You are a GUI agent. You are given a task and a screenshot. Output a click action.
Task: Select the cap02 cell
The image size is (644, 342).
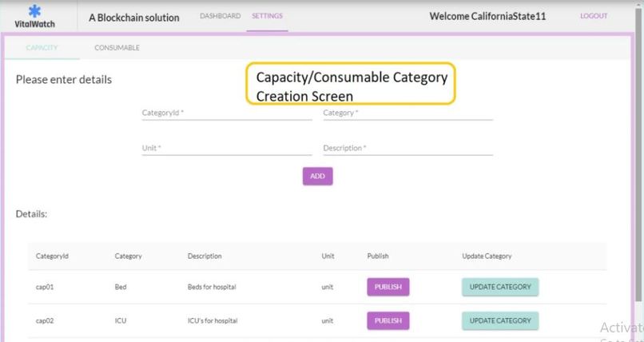tap(45, 320)
